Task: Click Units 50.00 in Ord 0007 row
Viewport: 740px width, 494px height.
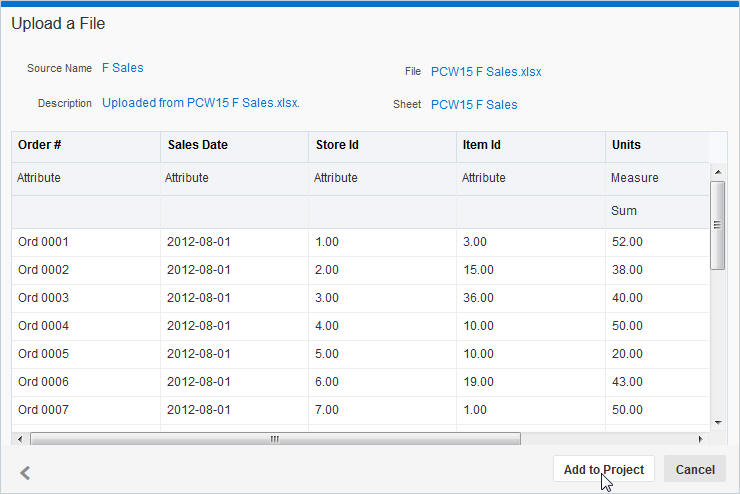Action: click(657, 410)
